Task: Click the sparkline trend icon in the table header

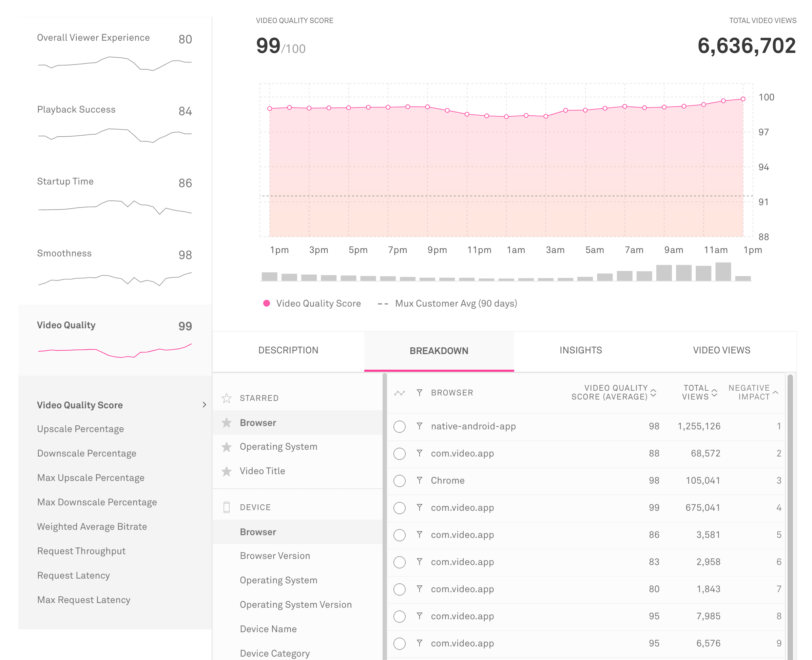Action: pyautogui.click(x=400, y=393)
